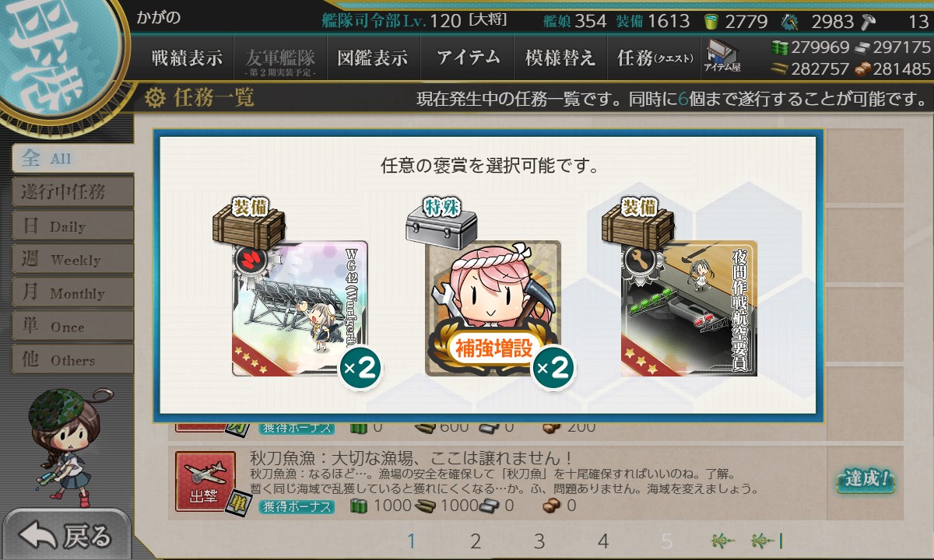Open the アイテム屋 item shop icon
Viewport: 934px width, 560px height.
(x=722, y=56)
